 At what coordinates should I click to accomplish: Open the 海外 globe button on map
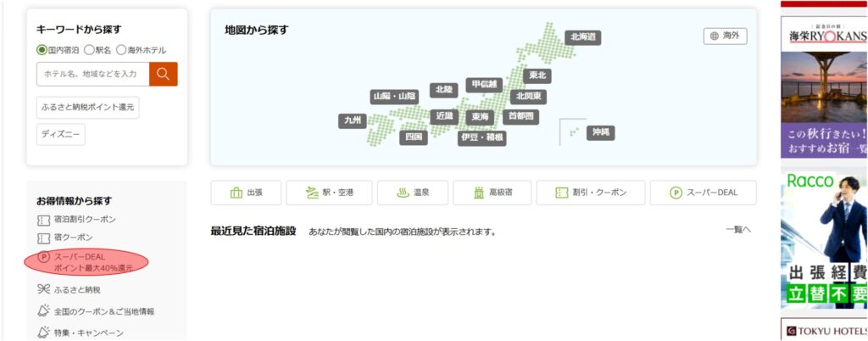pyautogui.click(x=725, y=36)
